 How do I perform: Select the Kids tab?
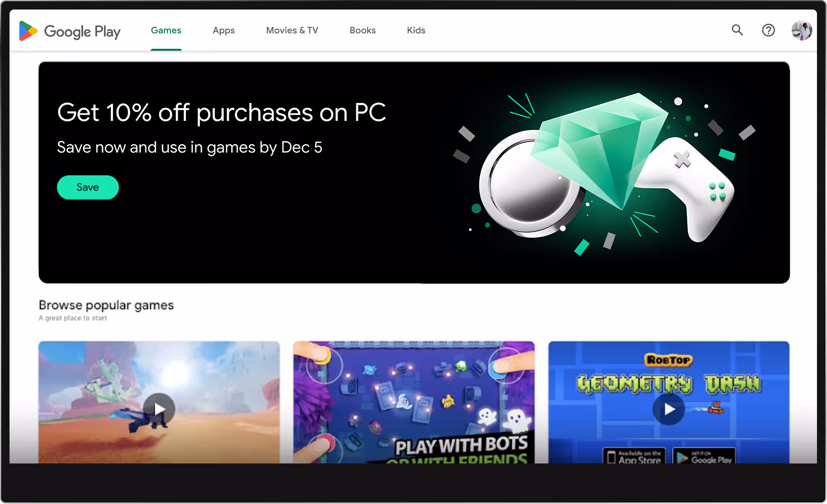pos(416,30)
